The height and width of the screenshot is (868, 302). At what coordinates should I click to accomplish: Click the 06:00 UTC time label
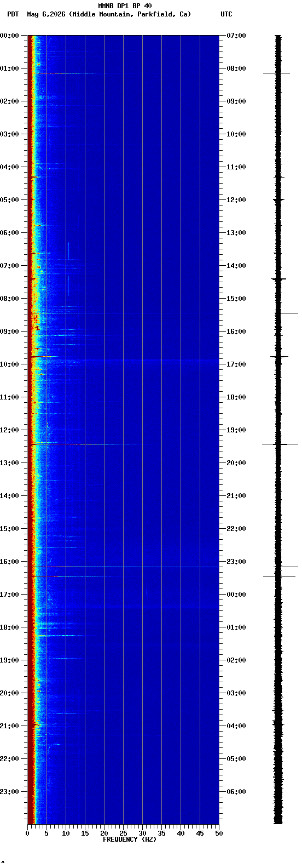point(236,792)
